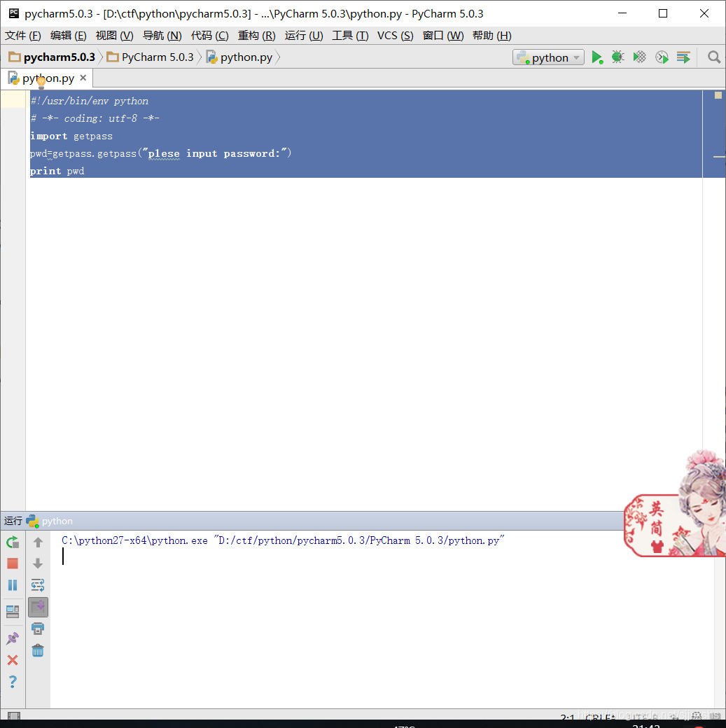Toggle scroll to end of console

38,608
